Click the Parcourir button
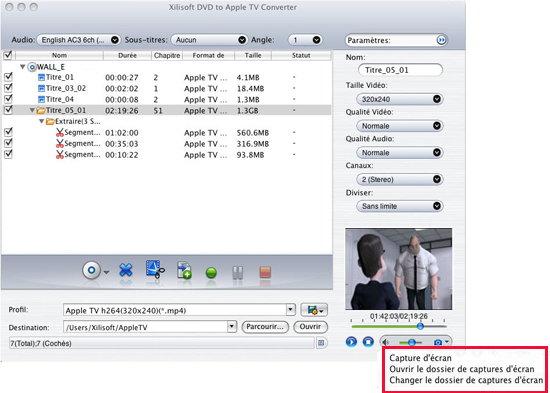 (265, 327)
